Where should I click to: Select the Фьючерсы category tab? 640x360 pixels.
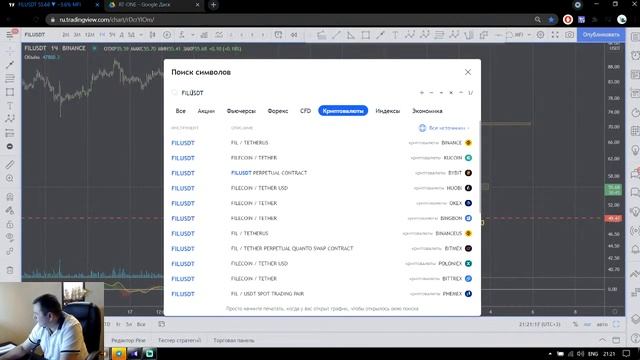(x=241, y=111)
